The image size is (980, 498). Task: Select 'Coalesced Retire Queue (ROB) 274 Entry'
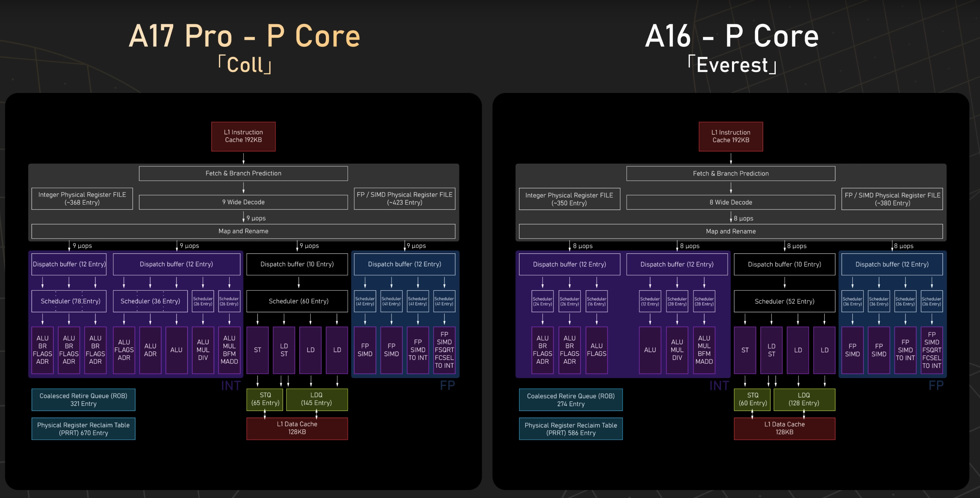coord(571,400)
